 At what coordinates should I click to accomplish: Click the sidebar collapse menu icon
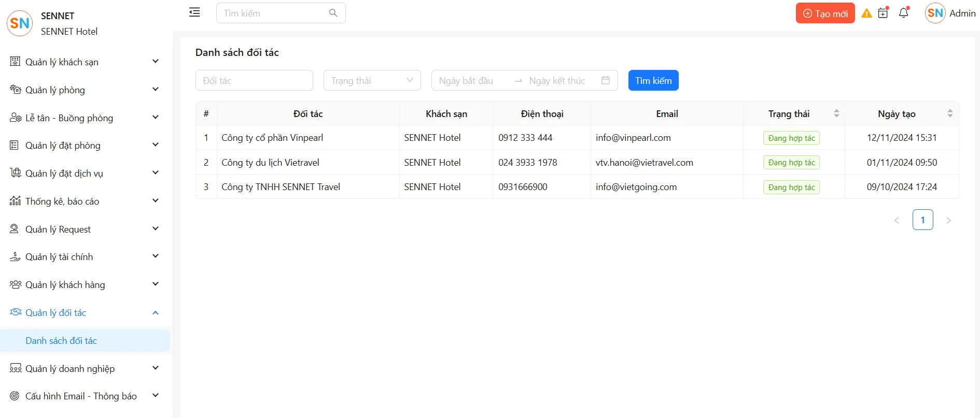point(194,12)
